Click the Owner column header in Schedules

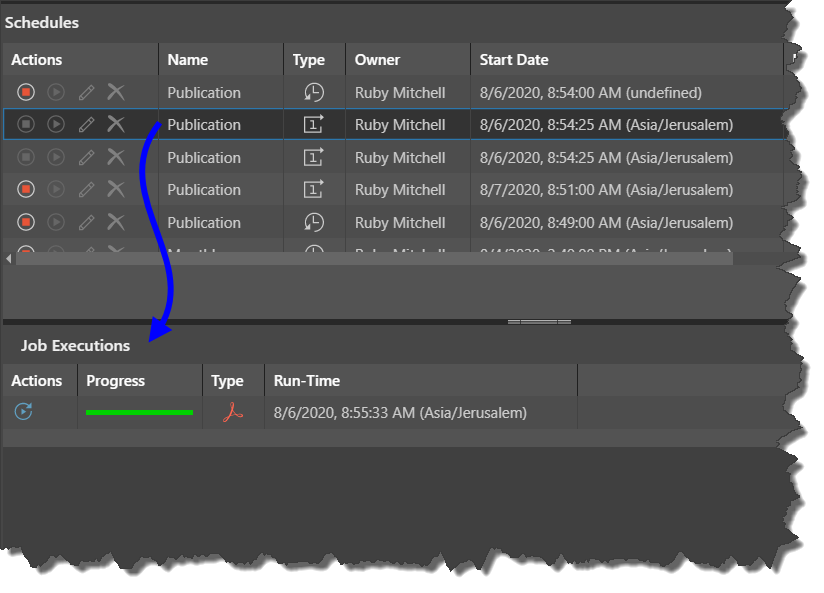(x=377, y=60)
